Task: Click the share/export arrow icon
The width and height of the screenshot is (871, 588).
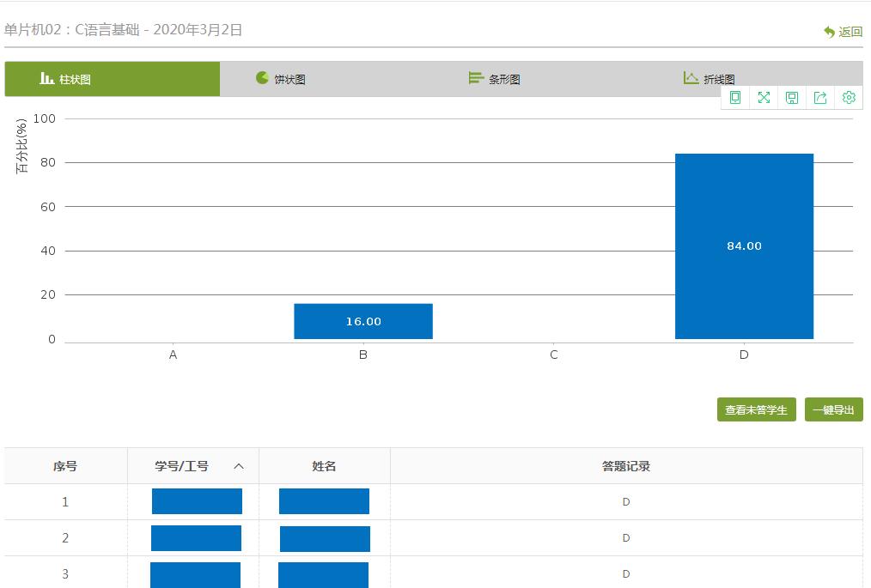Action: coord(820,98)
